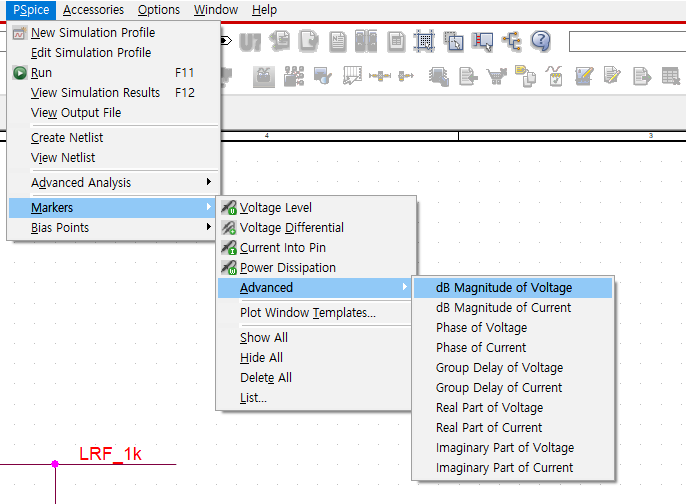Toggle the Area Select icon
The width and height of the screenshot is (686, 504).
[x=454, y=42]
